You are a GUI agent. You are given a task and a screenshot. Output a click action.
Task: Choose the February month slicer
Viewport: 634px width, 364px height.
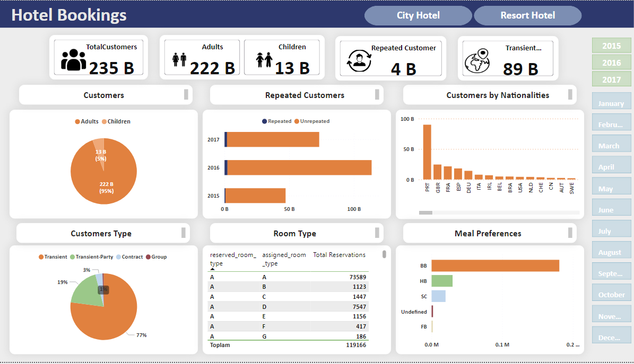tap(611, 122)
